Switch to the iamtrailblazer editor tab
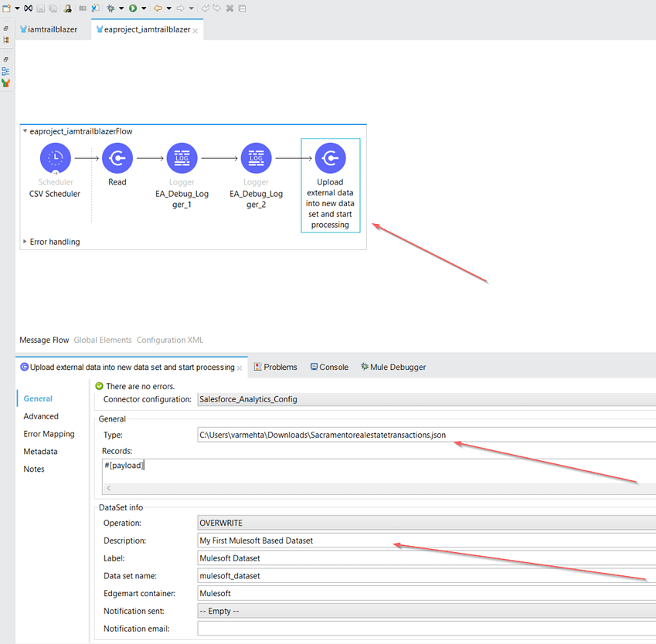 pyautogui.click(x=49, y=29)
